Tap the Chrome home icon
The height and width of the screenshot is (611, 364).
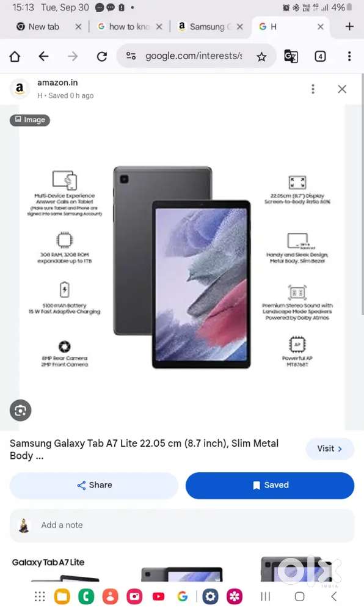[15, 57]
